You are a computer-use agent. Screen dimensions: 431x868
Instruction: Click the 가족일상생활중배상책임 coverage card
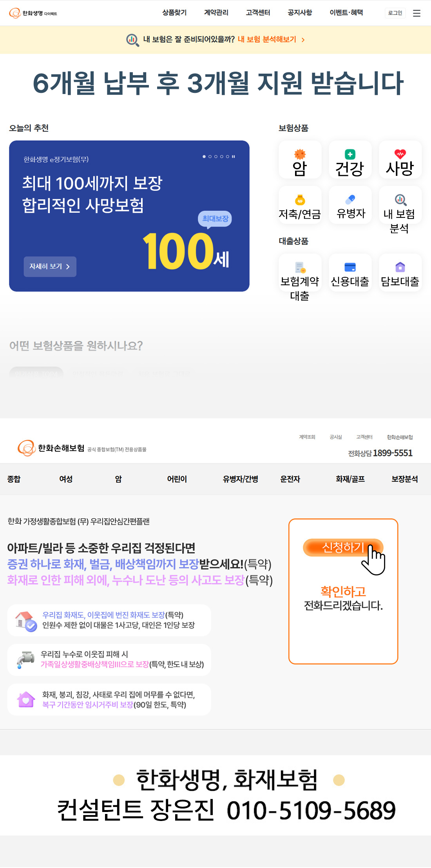109,660
